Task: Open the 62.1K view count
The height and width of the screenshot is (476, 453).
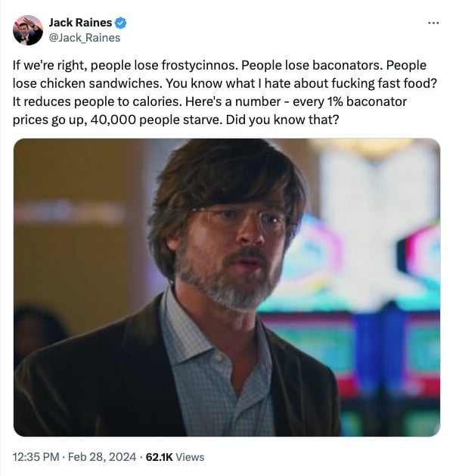Action: [x=159, y=457]
